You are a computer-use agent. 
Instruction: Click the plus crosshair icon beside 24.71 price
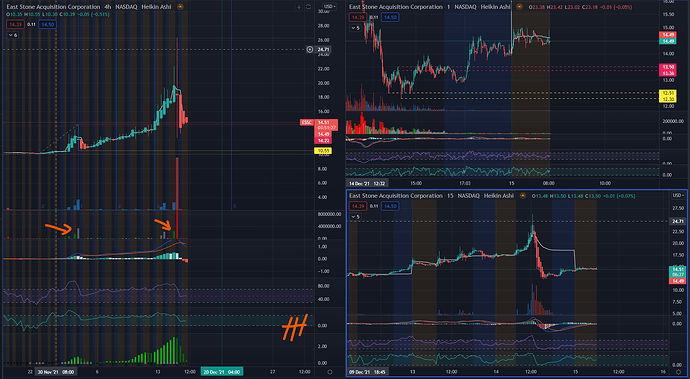[x=310, y=50]
